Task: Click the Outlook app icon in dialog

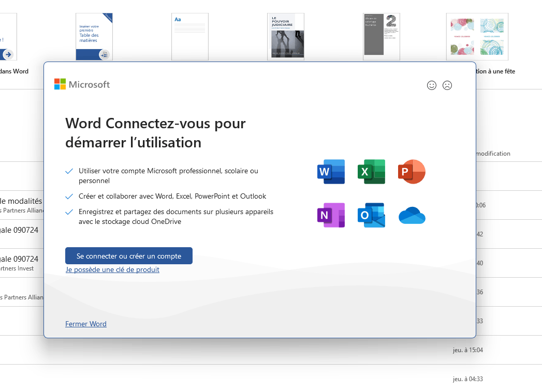Action: point(371,215)
